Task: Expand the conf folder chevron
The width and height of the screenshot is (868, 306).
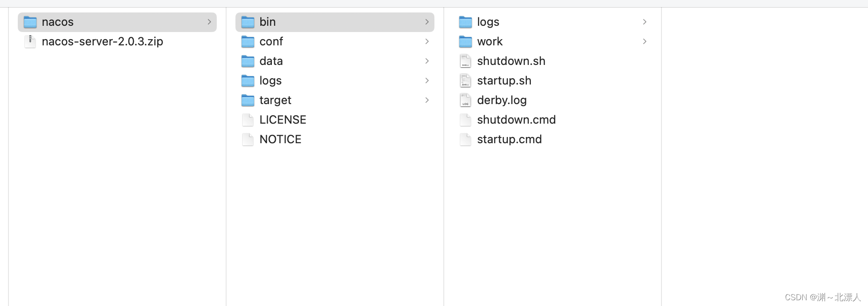Action: pos(427,41)
